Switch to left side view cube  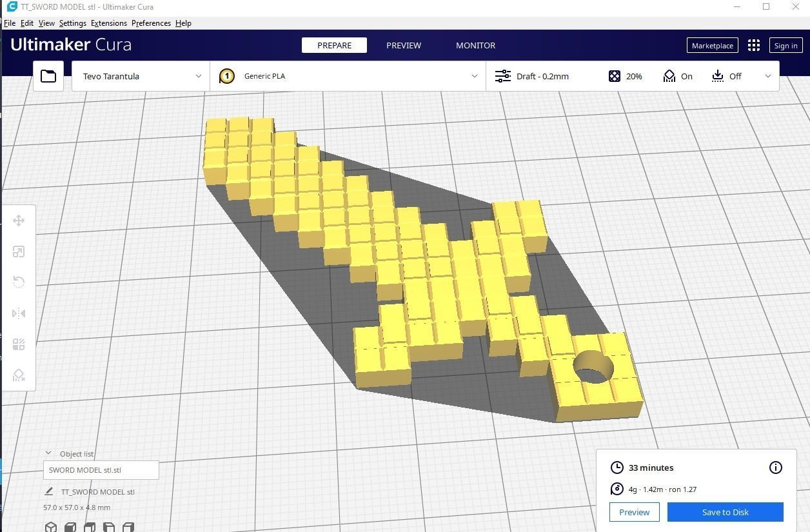point(109,527)
